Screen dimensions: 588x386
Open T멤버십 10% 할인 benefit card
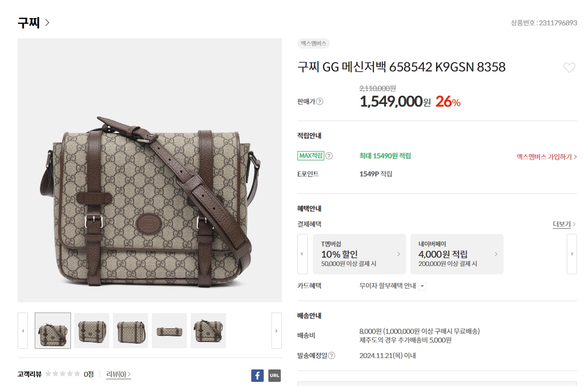point(359,254)
